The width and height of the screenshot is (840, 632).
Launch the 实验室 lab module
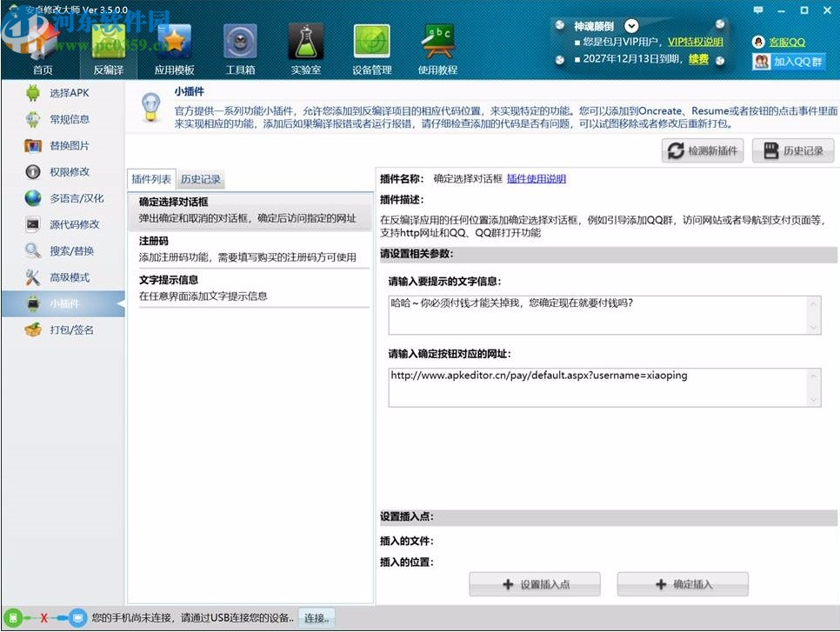[x=306, y=48]
